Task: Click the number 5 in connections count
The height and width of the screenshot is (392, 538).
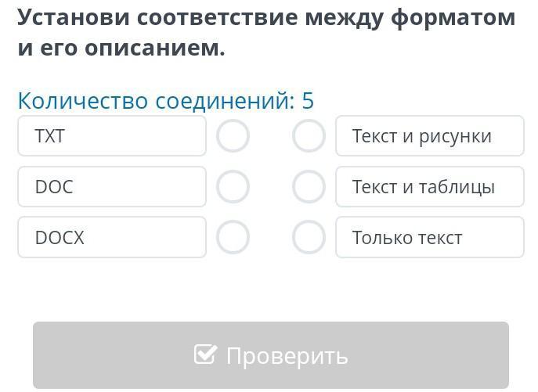Action: pos(307,101)
